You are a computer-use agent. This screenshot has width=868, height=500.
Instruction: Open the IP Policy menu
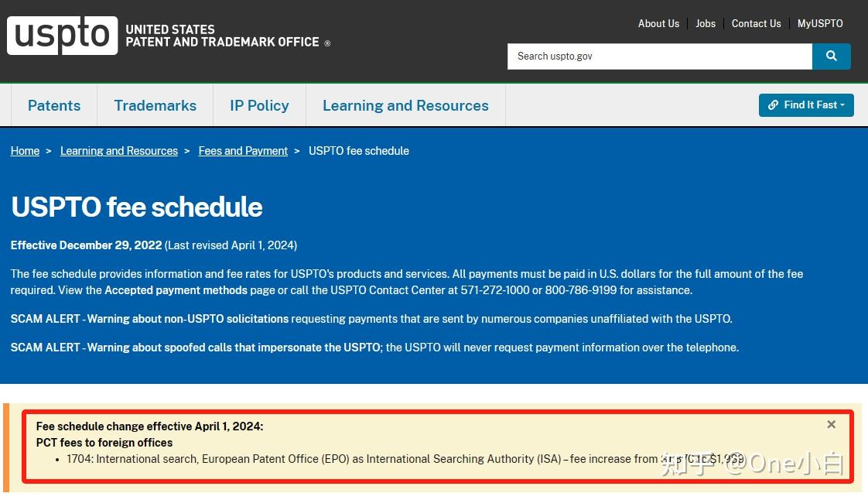[x=259, y=105]
